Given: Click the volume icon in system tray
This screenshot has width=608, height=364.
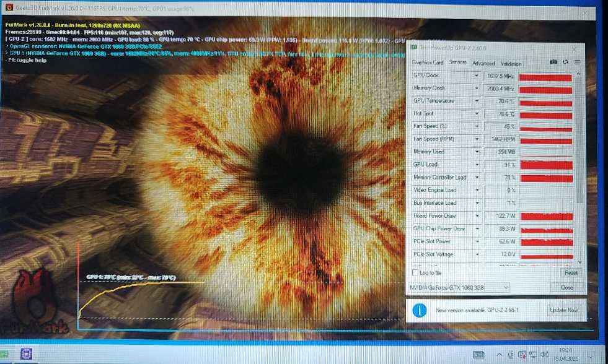Looking at the screenshot, I should (x=544, y=354).
